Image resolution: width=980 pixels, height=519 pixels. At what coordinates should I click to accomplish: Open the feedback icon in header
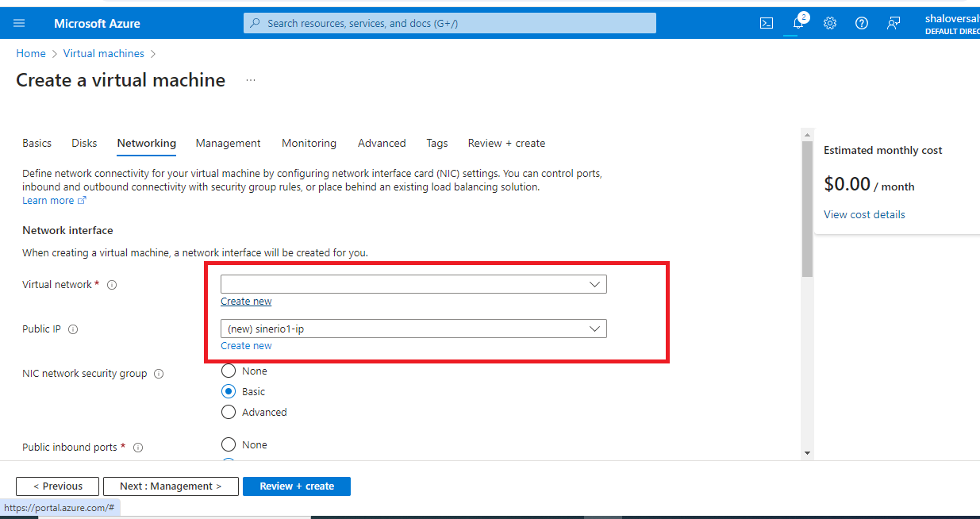point(894,23)
